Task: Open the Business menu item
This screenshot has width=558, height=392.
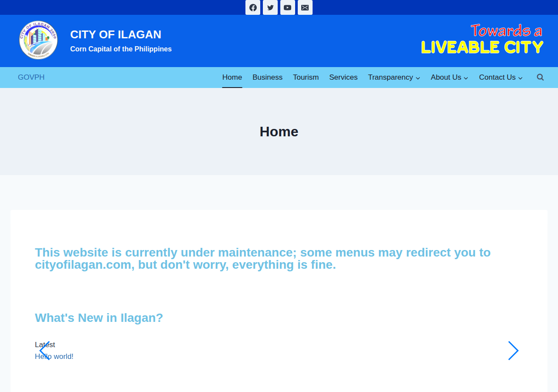Action: (x=268, y=77)
